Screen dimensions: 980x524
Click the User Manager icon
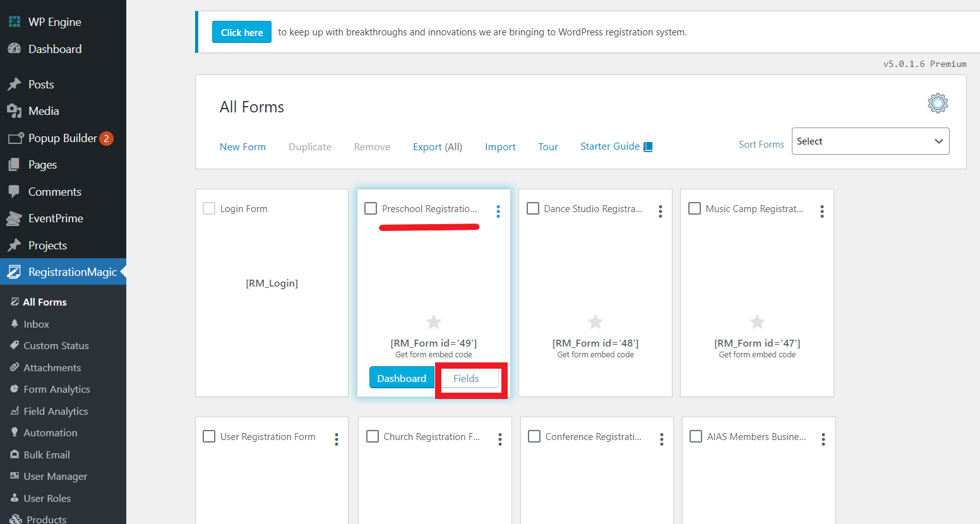click(x=15, y=476)
